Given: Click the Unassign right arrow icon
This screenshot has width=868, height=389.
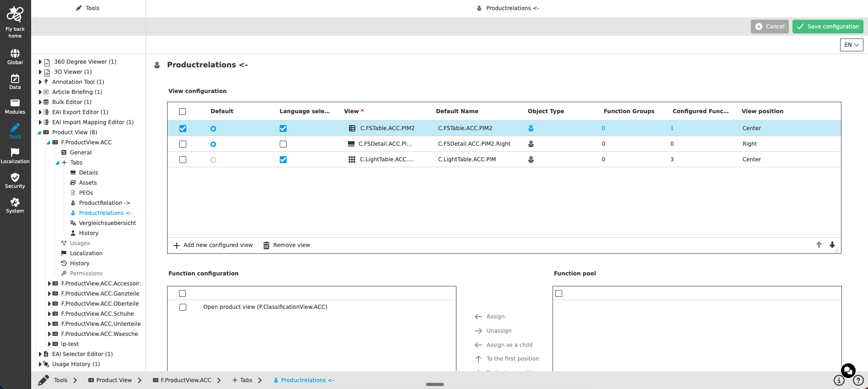Looking at the screenshot, I should (478, 331).
